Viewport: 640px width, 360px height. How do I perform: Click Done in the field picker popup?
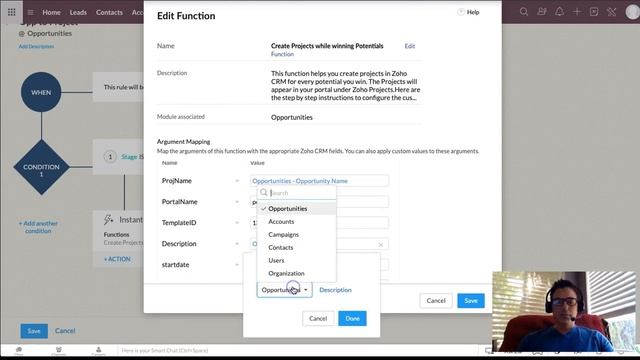352,318
